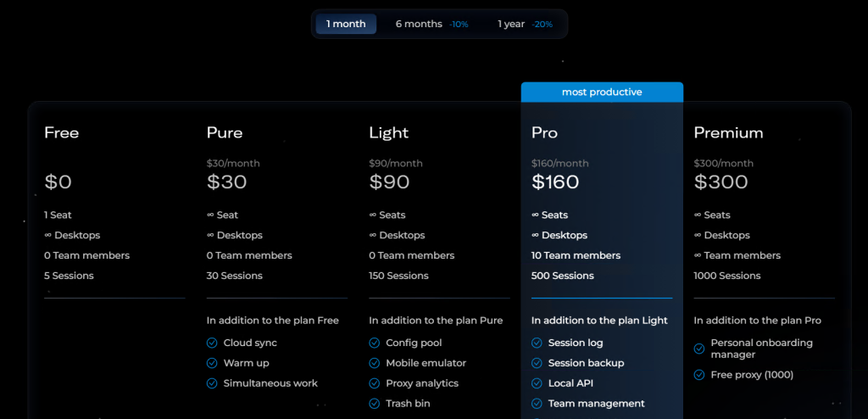Click the Trash bin checkmark icon
The width and height of the screenshot is (868, 419).
point(375,404)
